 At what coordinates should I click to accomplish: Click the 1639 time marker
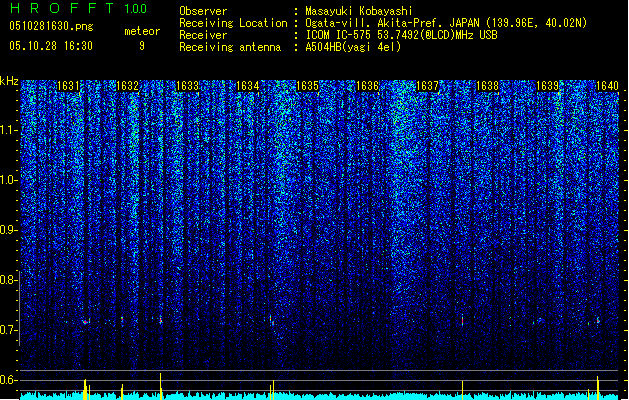548,86
